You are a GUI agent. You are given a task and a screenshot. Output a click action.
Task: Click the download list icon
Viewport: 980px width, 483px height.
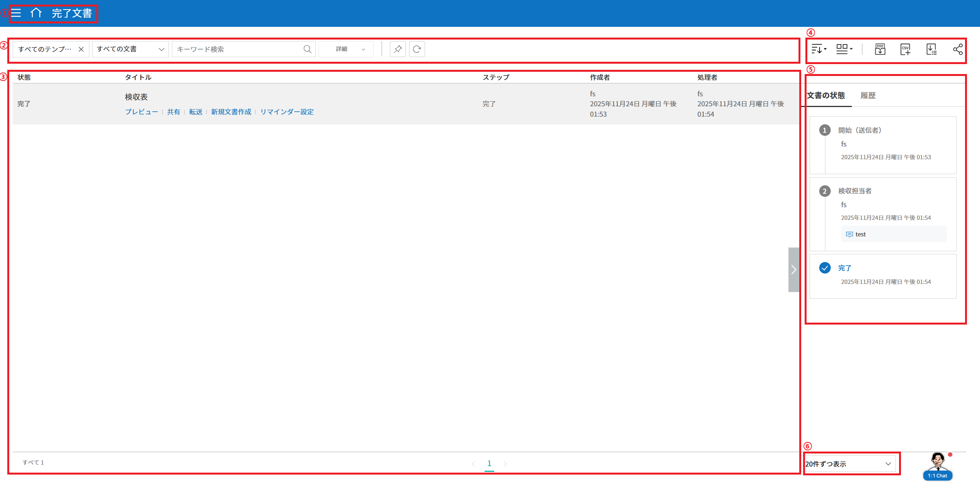point(931,49)
